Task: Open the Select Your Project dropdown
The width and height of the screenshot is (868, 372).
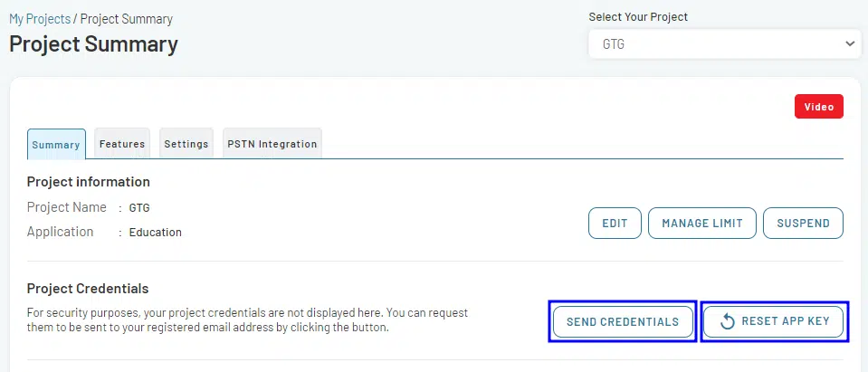Action: click(x=723, y=43)
